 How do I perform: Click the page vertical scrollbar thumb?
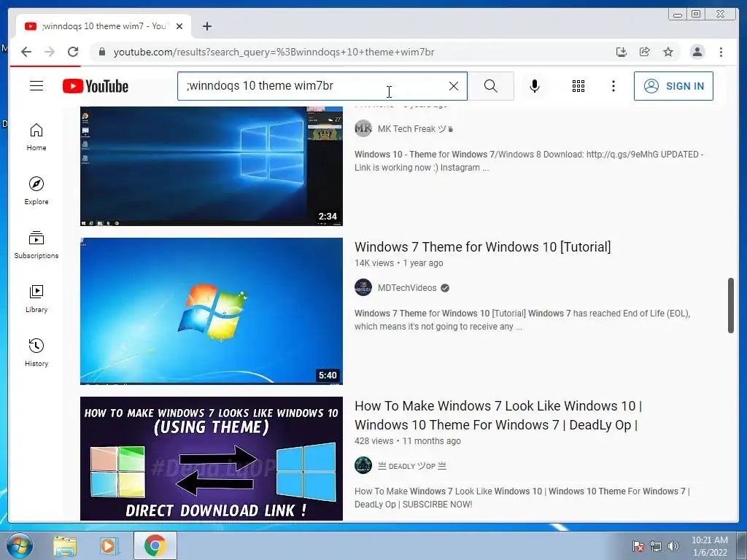731,306
